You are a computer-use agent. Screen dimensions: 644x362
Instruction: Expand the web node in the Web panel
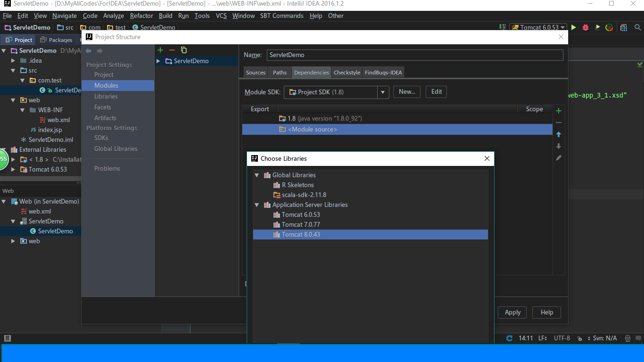(13, 241)
